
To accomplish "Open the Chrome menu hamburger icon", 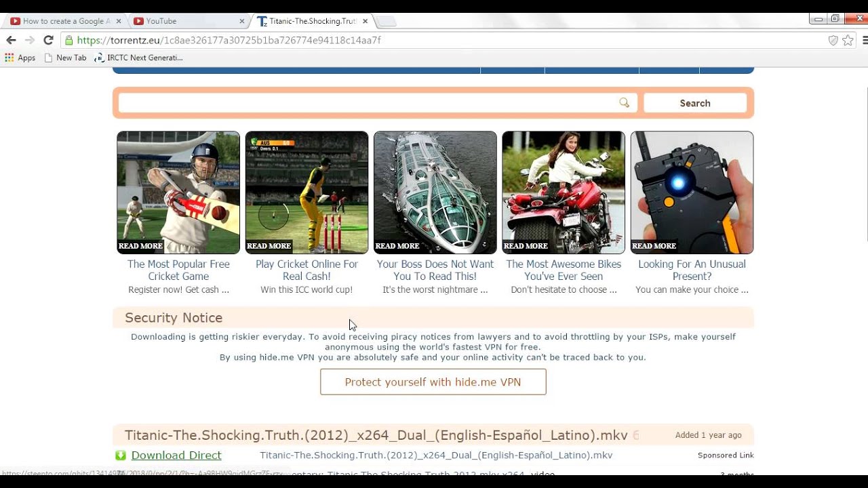I will pyautogui.click(x=865, y=40).
